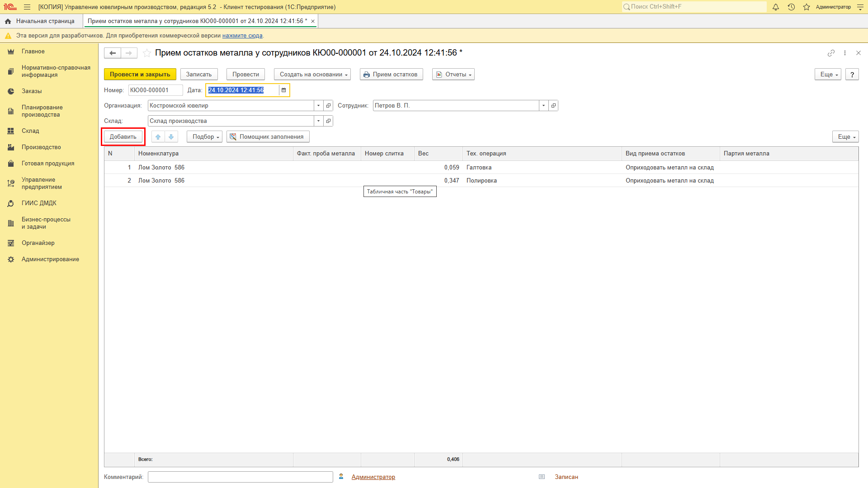Move row up with arrow
The image size is (868, 488).
pyautogui.click(x=158, y=137)
